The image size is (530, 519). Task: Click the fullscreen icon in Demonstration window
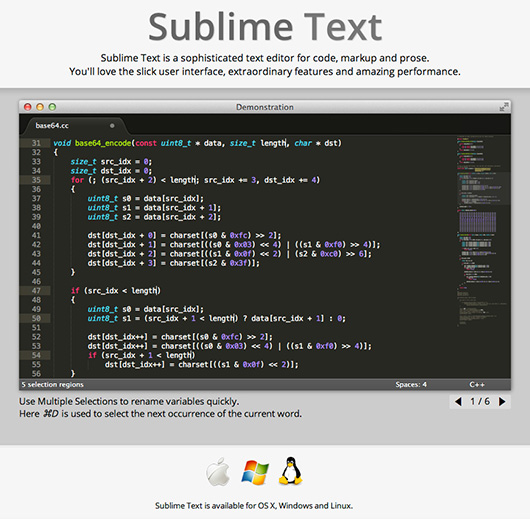point(504,107)
